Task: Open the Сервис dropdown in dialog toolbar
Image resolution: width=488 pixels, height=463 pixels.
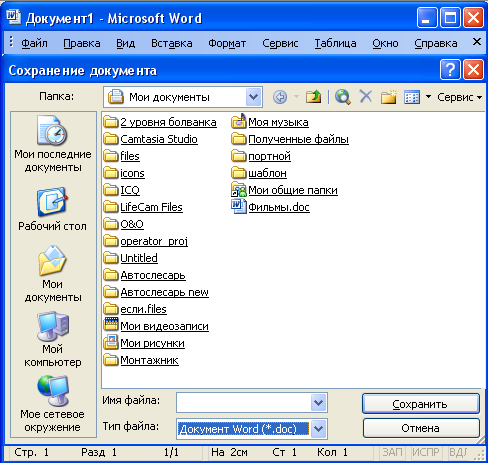Action: coord(460,97)
